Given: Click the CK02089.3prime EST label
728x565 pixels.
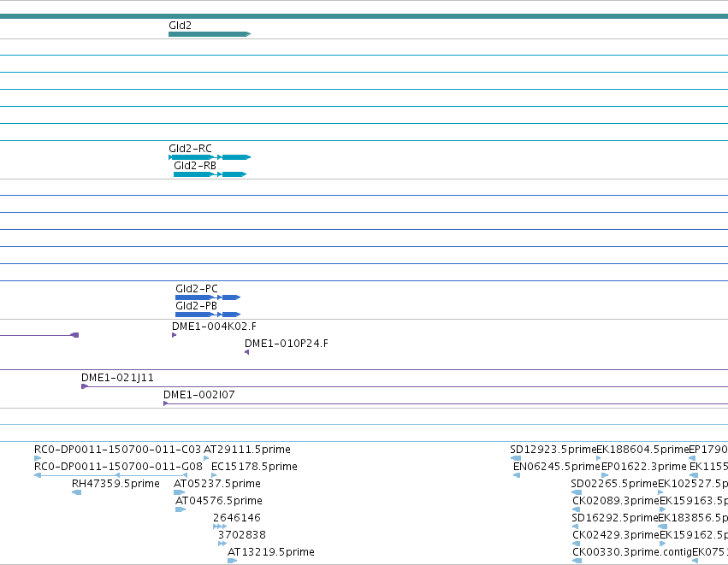Looking at the screenshot, I should point(616,501).
